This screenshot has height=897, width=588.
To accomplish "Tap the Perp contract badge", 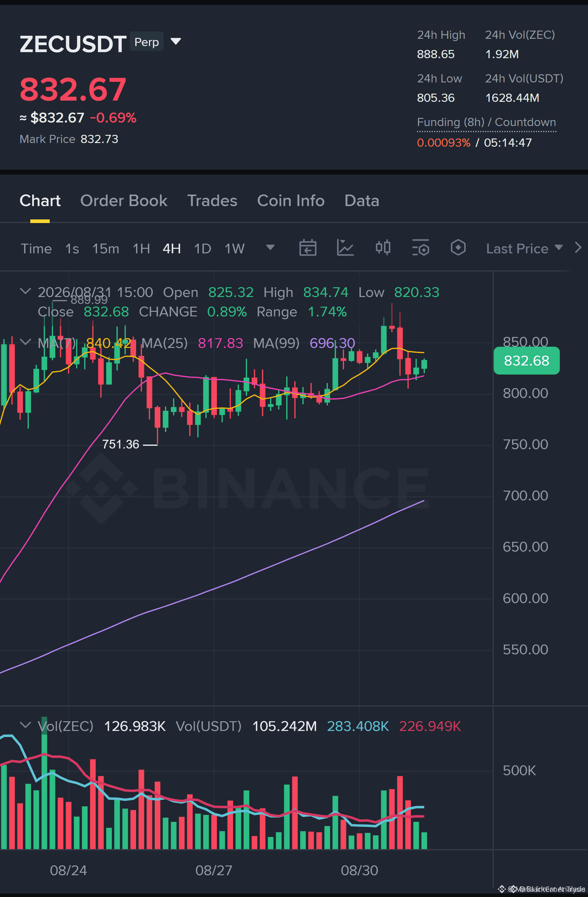I will click(x=147, y=42).
